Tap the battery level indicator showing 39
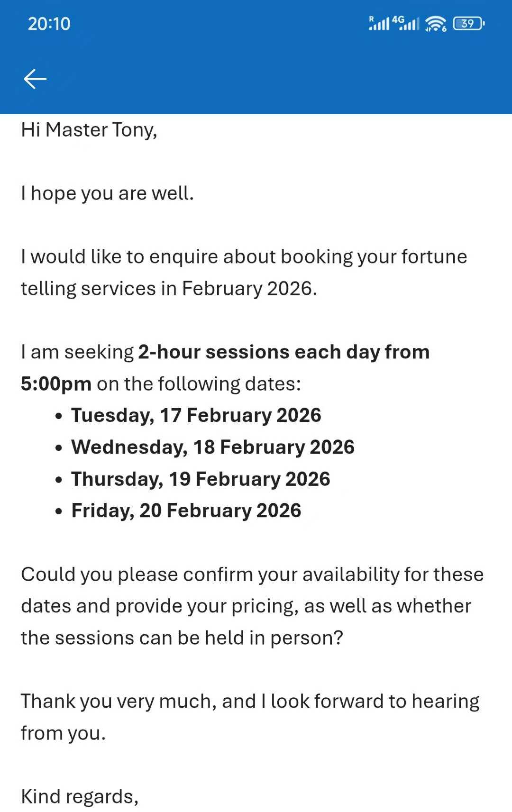512x812 pixels. (x=468, y=23)
